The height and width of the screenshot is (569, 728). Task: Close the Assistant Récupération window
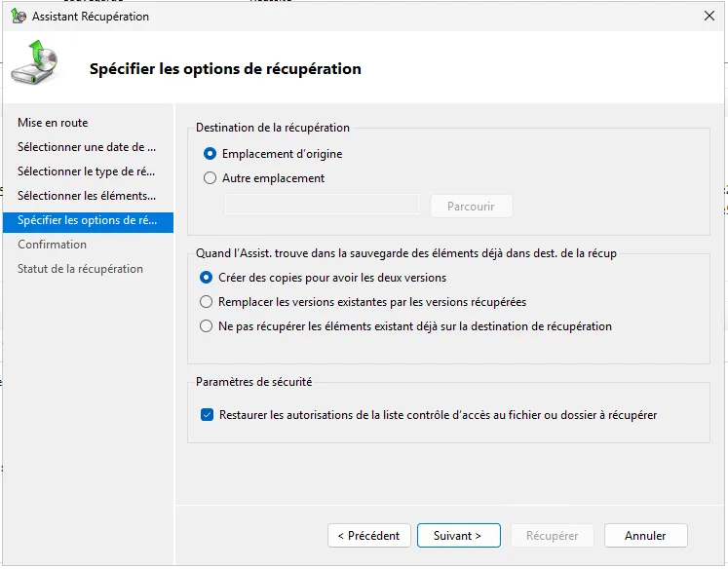pos(709,17)
